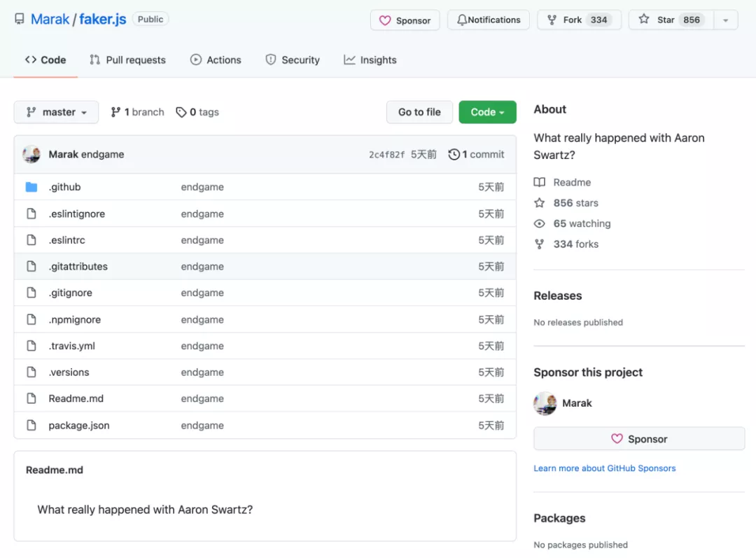Open the Marak owner link
756x558 pixels.
[50, 20]
